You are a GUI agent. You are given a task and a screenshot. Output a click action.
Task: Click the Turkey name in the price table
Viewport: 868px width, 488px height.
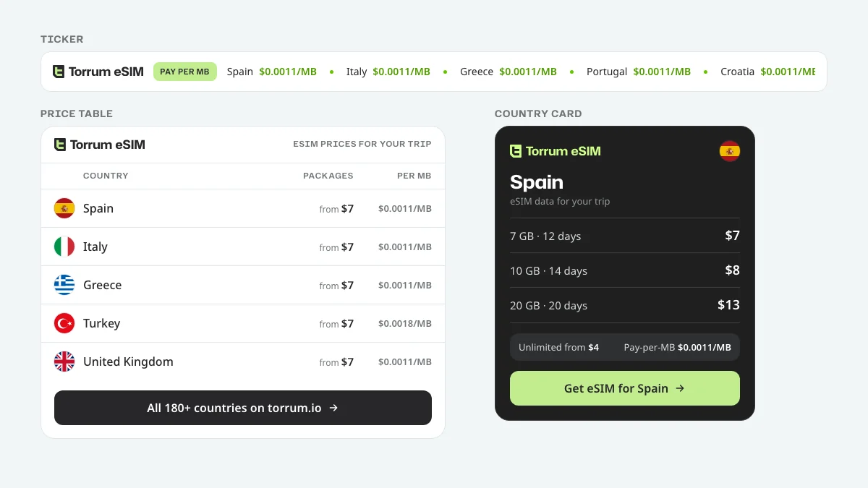pyautogui.click(x=102, y=323)
